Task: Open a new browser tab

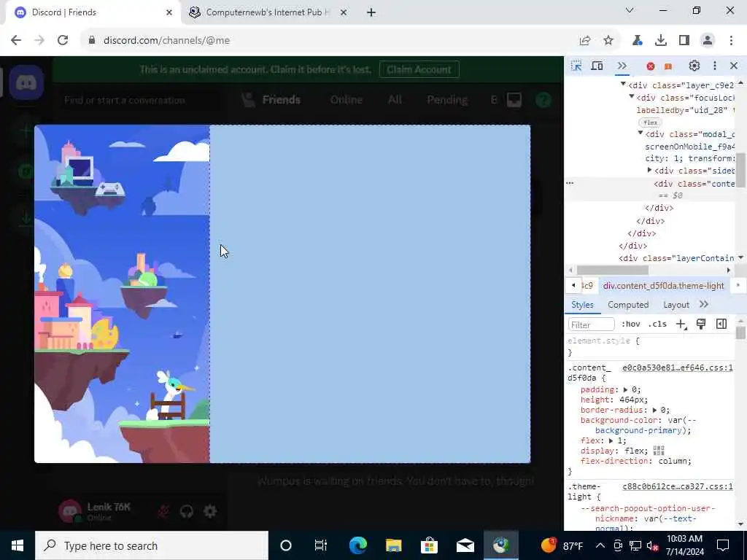Action: tap(371, 13)
